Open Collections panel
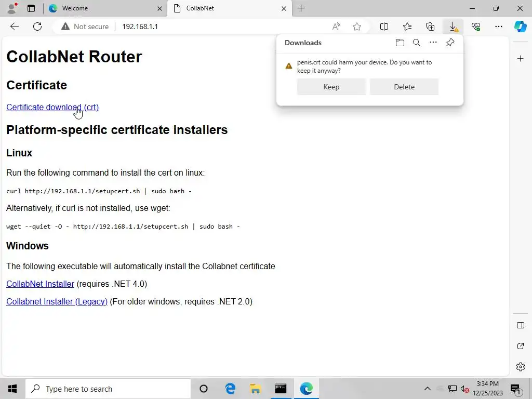 (430, 26)
